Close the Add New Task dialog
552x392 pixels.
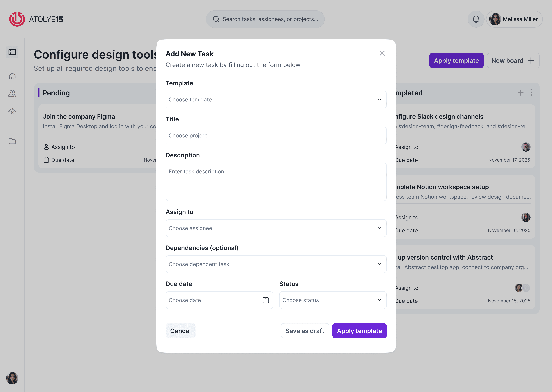tap(382, 53)
